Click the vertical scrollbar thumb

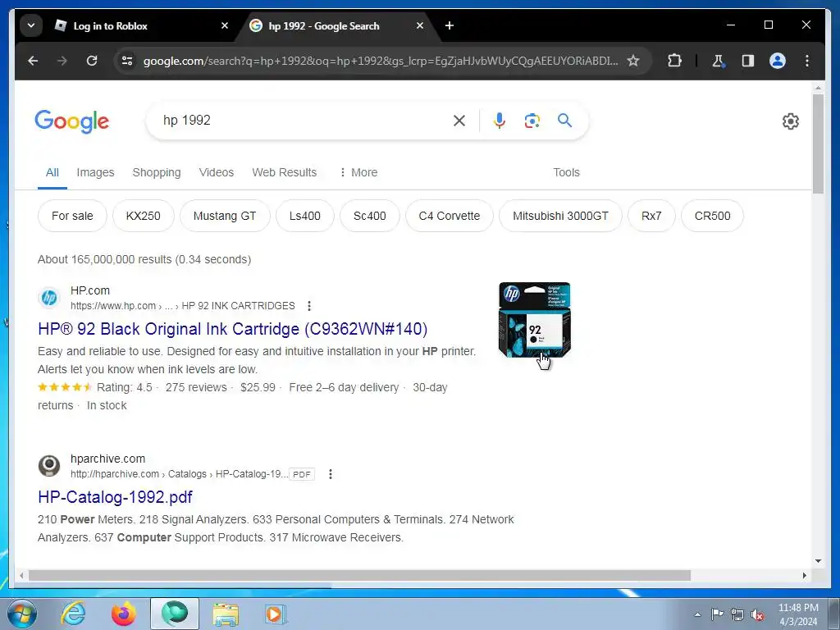818,144
